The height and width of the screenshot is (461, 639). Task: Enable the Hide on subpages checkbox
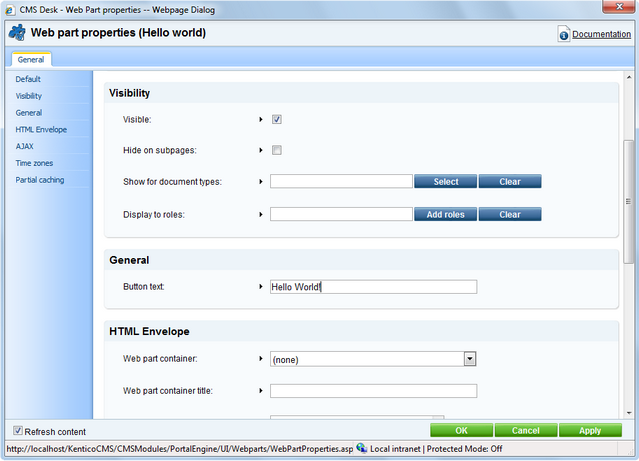pyautogui.click(x=277, y=151)
